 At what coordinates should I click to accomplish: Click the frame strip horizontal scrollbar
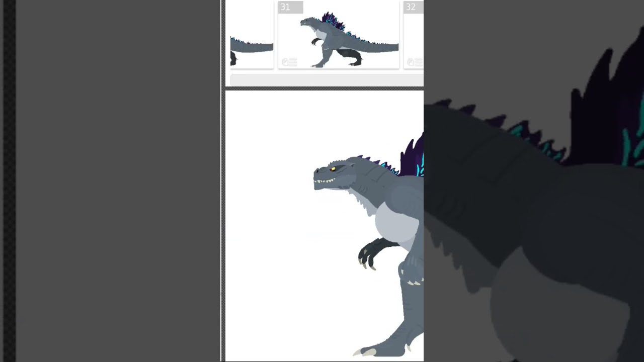tap(327, 79)
